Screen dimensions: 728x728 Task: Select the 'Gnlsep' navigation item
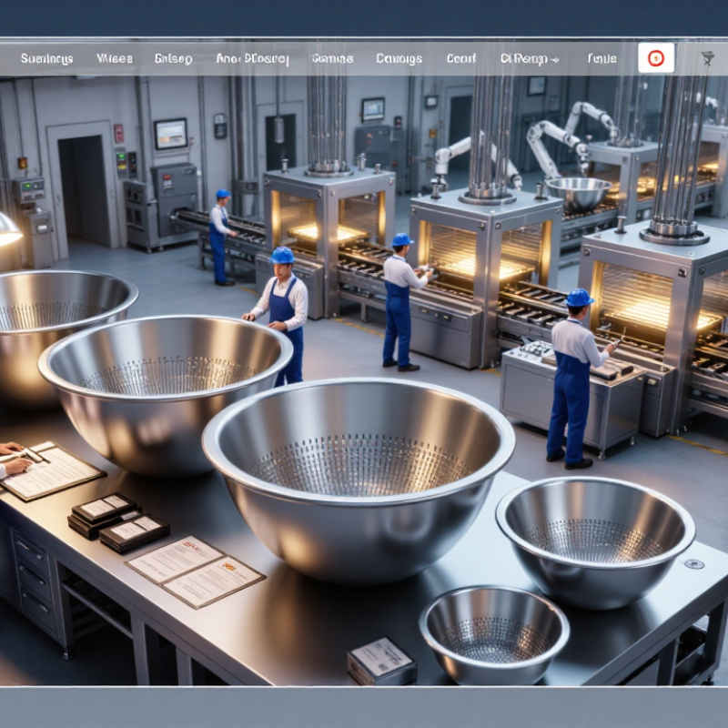click(173, 59)
